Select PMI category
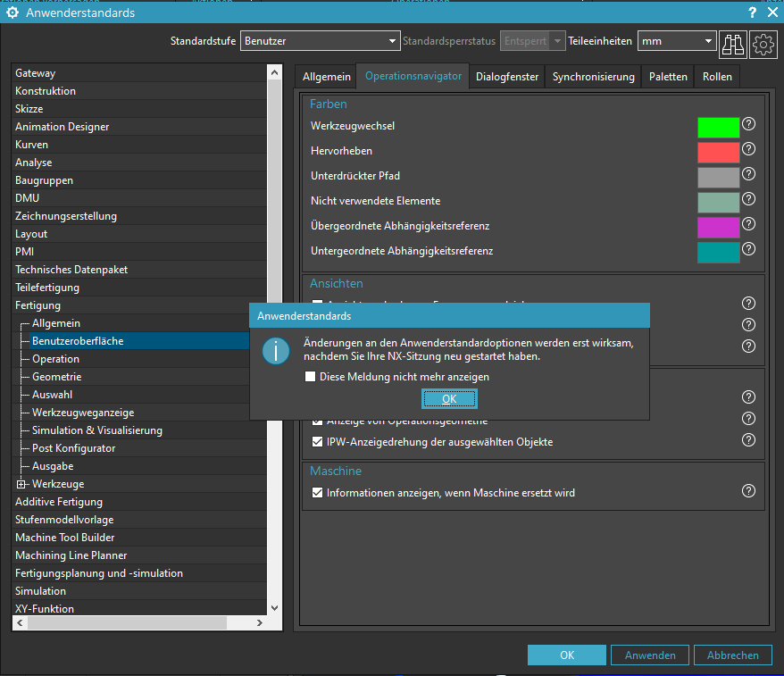784x676 pixels. (x=139, y=252)
